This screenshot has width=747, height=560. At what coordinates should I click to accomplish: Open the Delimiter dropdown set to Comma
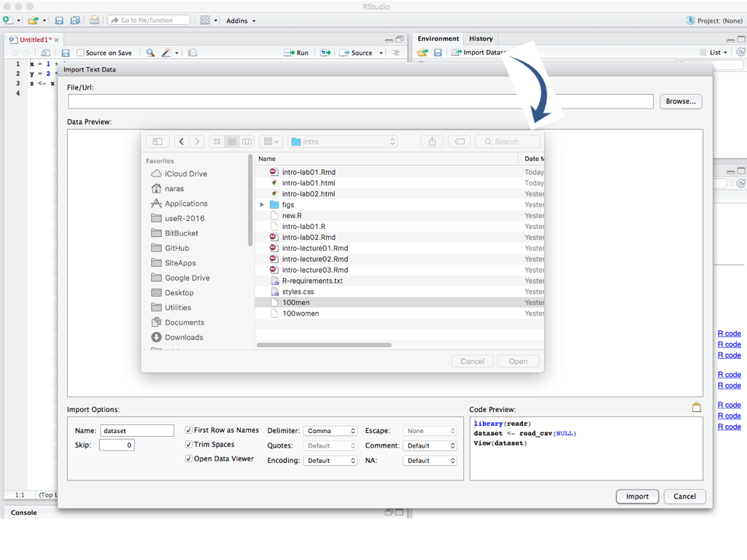point(330,431)
